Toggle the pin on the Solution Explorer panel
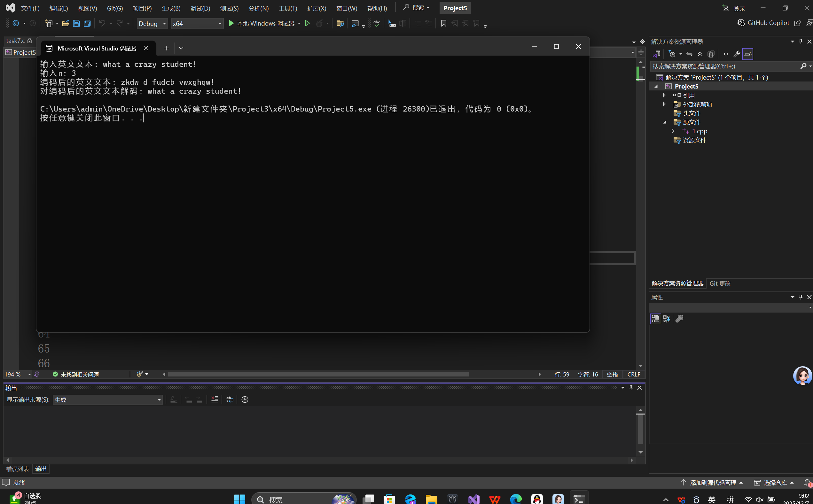Screen dimensions: 813x504 [x=801, y=41]
